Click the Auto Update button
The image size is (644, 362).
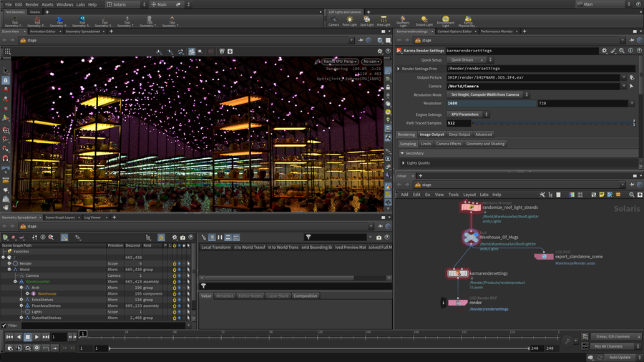[620, 357]
